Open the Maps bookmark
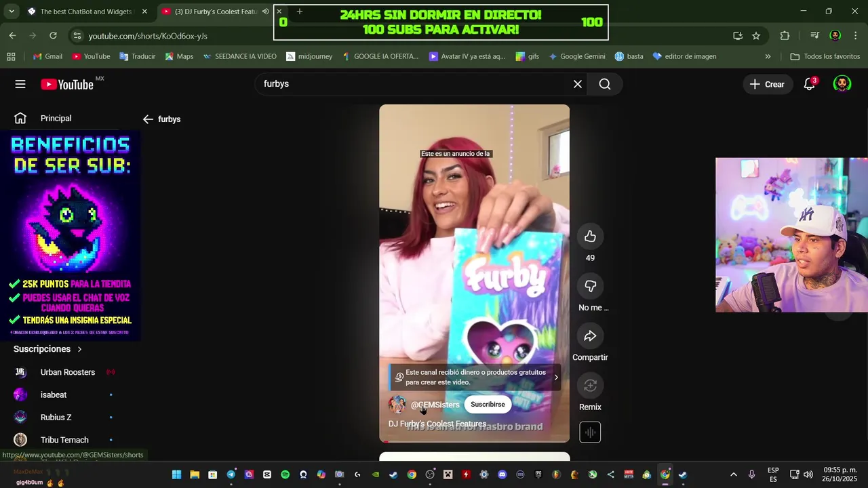The width and height of the screenshot is (868, 488). click(x=178, y=57)
